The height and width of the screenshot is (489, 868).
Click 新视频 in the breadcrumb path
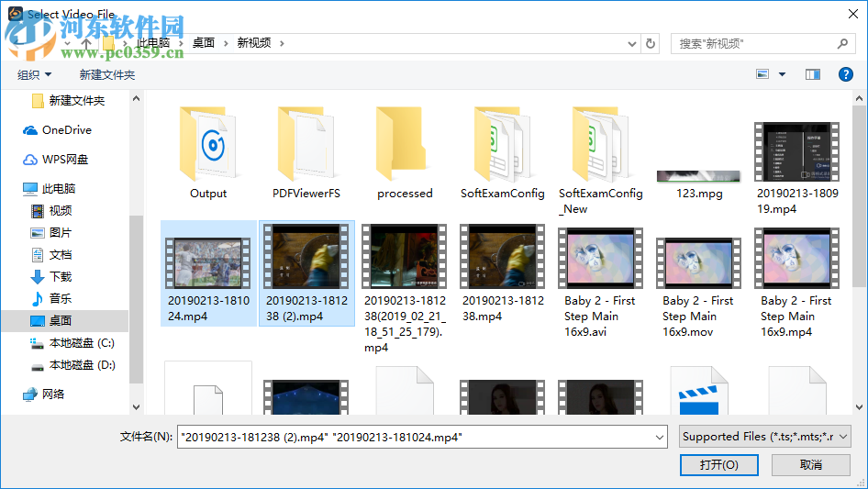254,43
